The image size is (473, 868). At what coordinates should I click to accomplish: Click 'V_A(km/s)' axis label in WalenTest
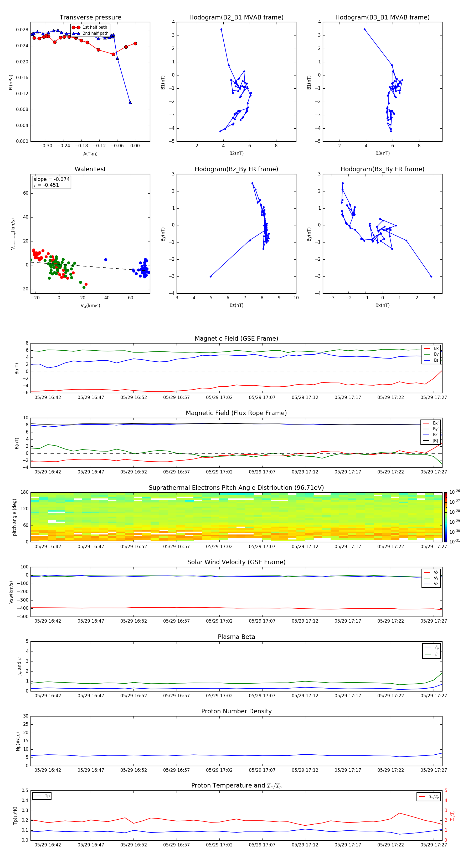coord(90,306)
